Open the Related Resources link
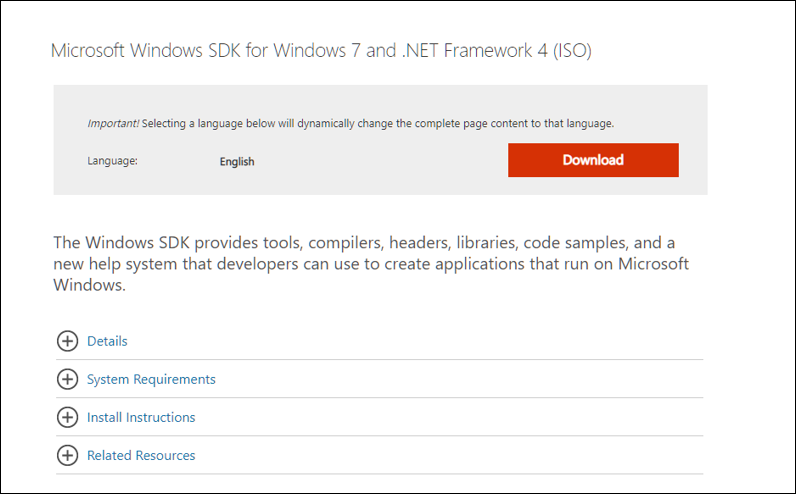This screenshot has width=796, height=494. 141,455
